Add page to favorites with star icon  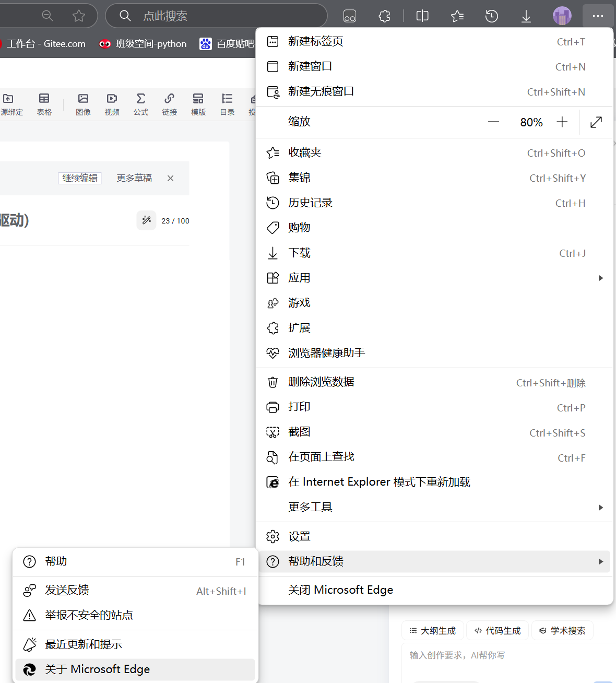point(79,16)
